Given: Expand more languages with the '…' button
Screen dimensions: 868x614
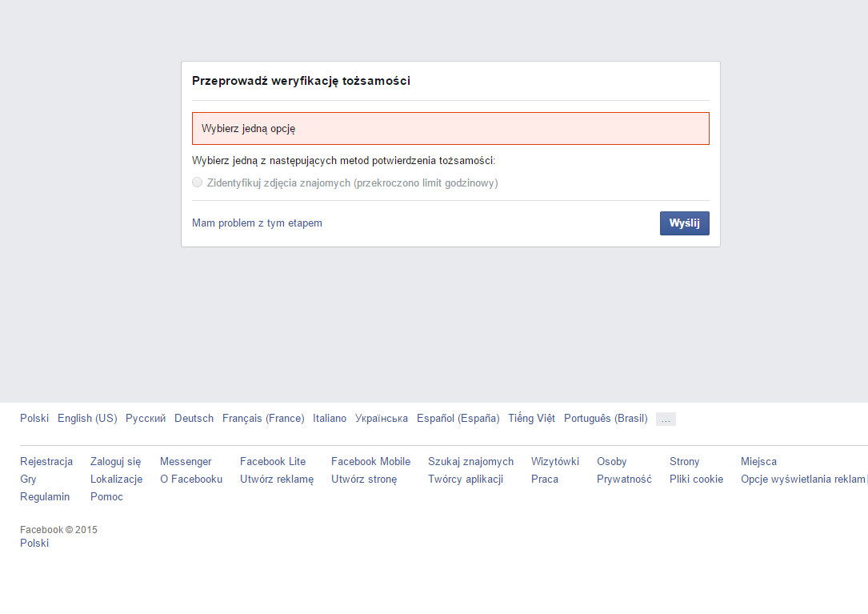Looking at the screenshot, I should (x=666, y=419).
